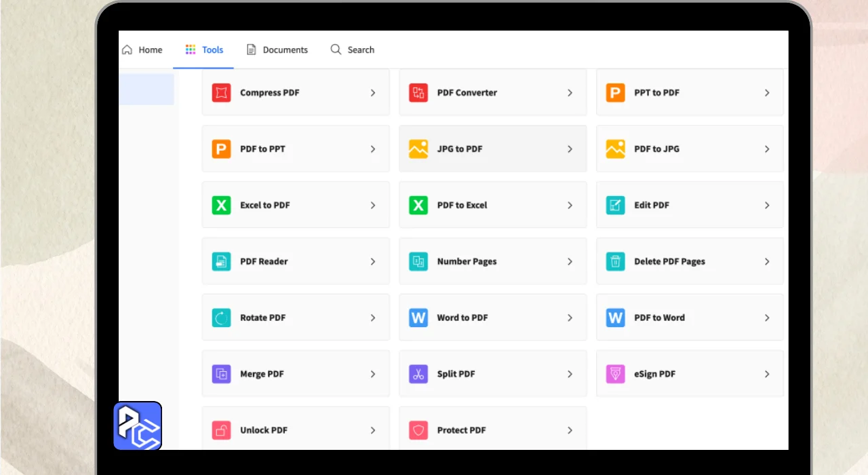Click the Search magnifier icon
The image size is (868, 475).
(x=336, y=50)
